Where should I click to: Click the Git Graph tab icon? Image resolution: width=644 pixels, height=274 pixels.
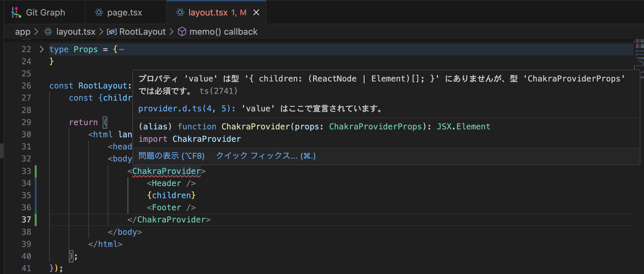[x=16, y=12]
